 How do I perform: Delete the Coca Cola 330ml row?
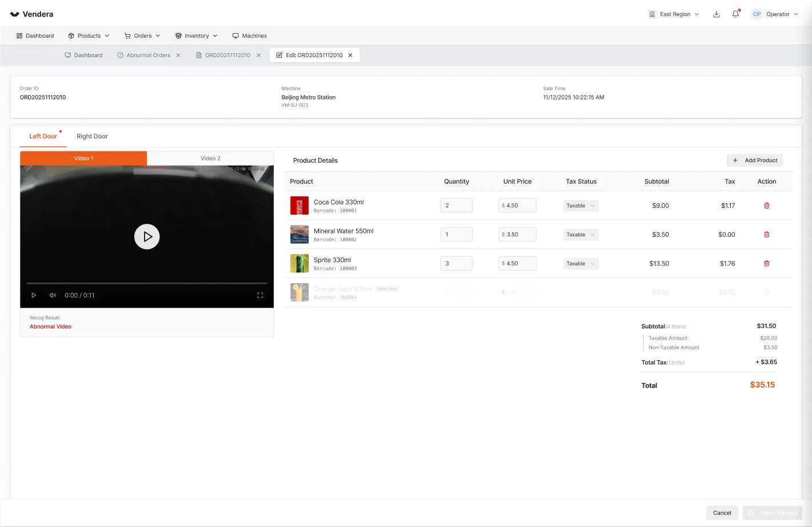(x=766, y=206)
